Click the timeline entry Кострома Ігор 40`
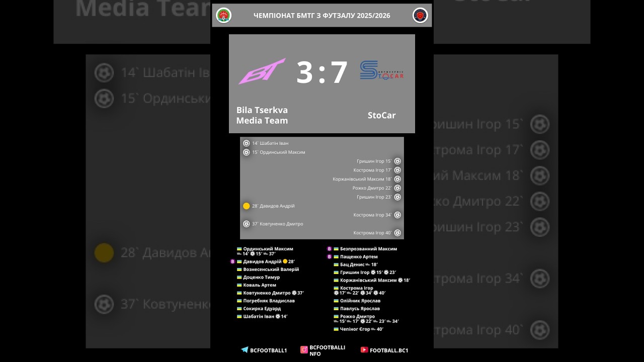This screenshot has width=644, height=362. [x=373, y=233]
